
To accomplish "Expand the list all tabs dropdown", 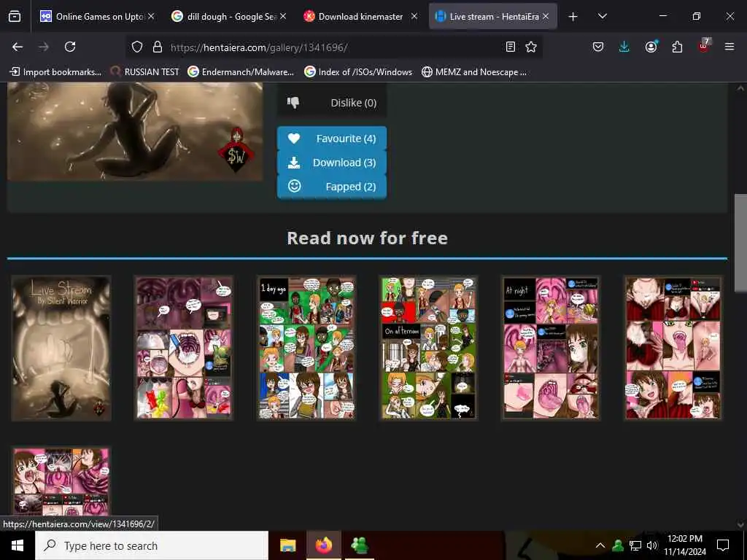I will pyautogui.click(x=602, y=17).
